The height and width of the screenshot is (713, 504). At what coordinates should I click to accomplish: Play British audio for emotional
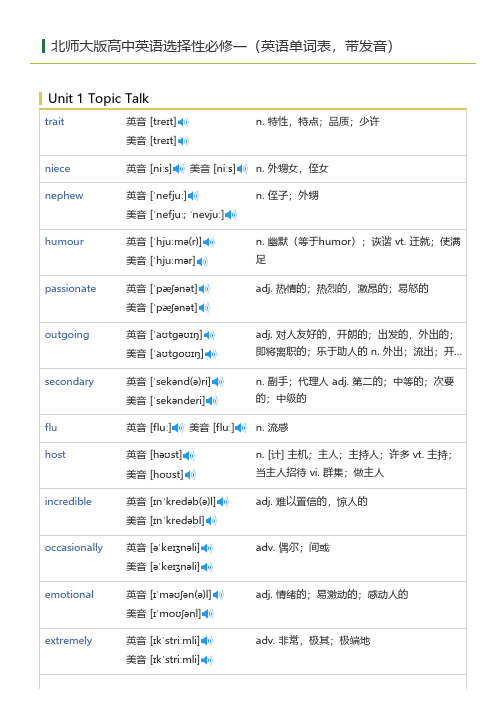[218, 595]
